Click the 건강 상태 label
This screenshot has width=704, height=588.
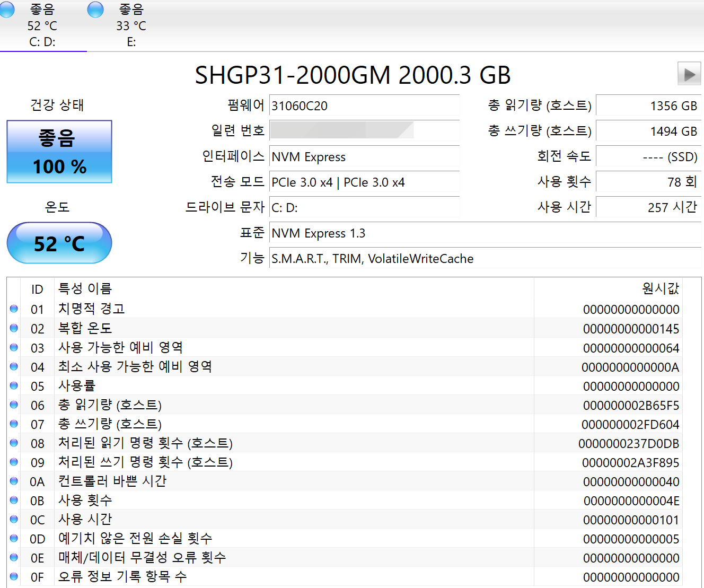[57, 105]
